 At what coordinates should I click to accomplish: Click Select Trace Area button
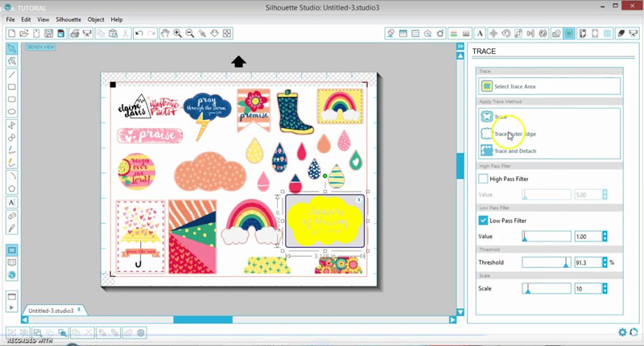[549, 86]
